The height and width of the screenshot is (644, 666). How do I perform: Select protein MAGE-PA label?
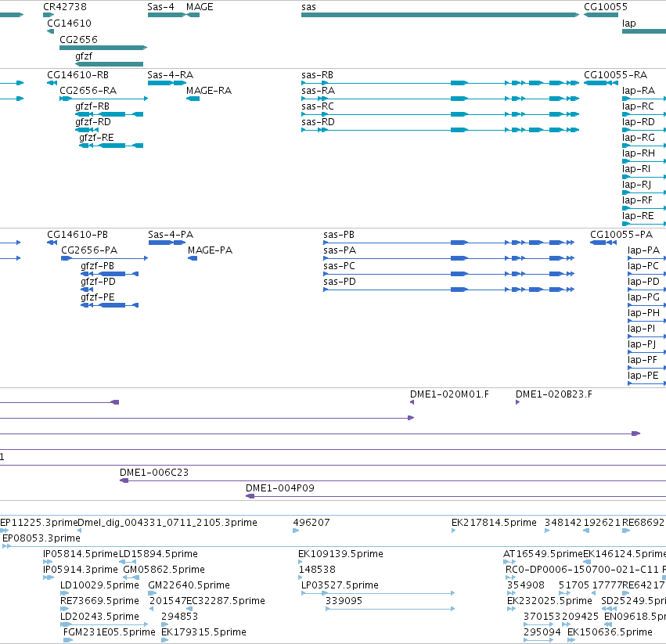click(210, 250)
